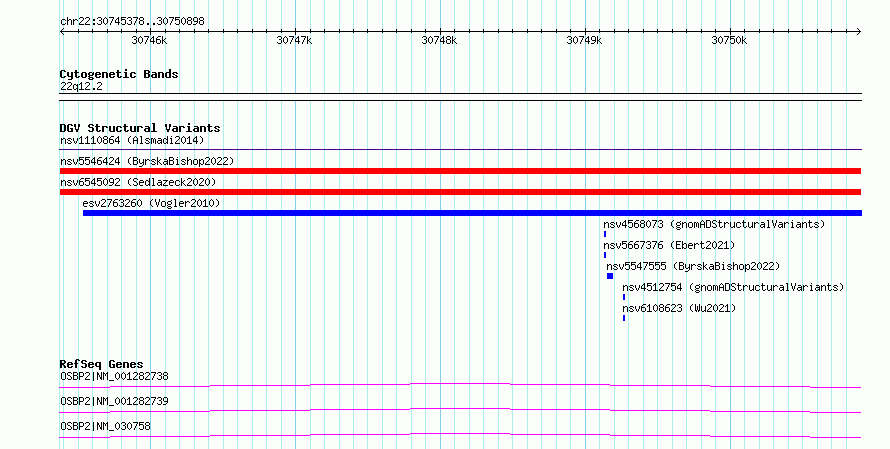Open variant nsv5547555 (ByrskaBishop2022) label
Viewport: 890px width, 449px height.
tap(693, 266)
